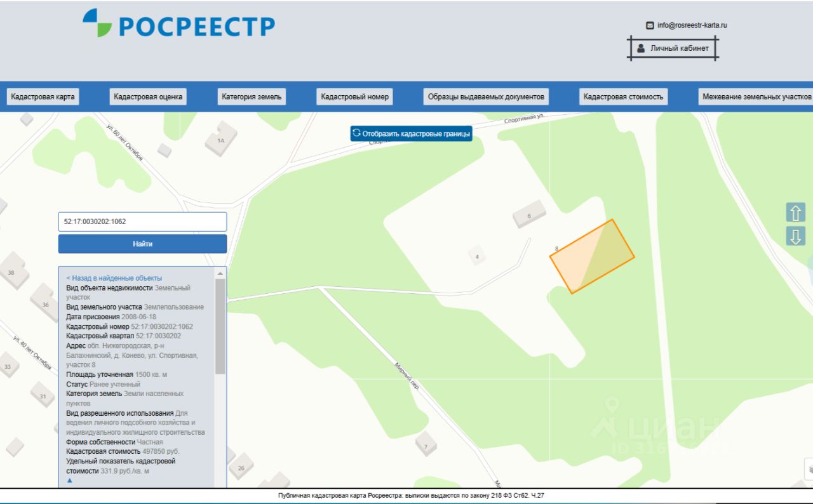
Task: Open the map layers icon at right edge
Action: click(809, 468)
